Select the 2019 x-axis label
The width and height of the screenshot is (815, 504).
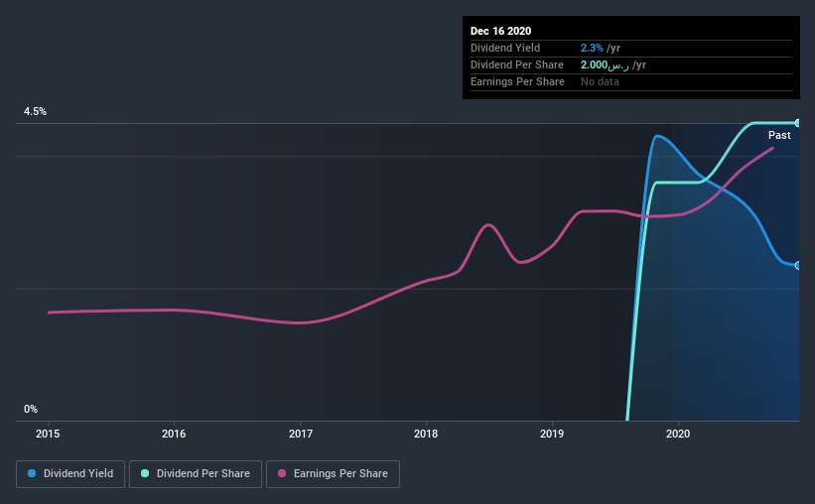pyautogui.click(x=552, y=434)
